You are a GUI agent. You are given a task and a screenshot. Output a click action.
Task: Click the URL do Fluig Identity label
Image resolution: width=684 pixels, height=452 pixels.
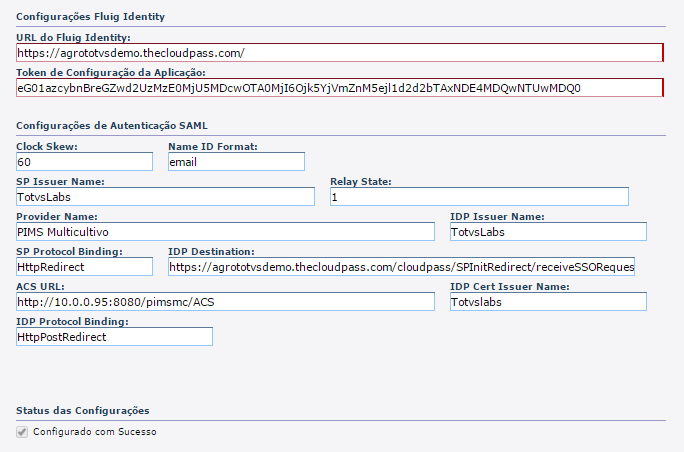tap(73, 38)
